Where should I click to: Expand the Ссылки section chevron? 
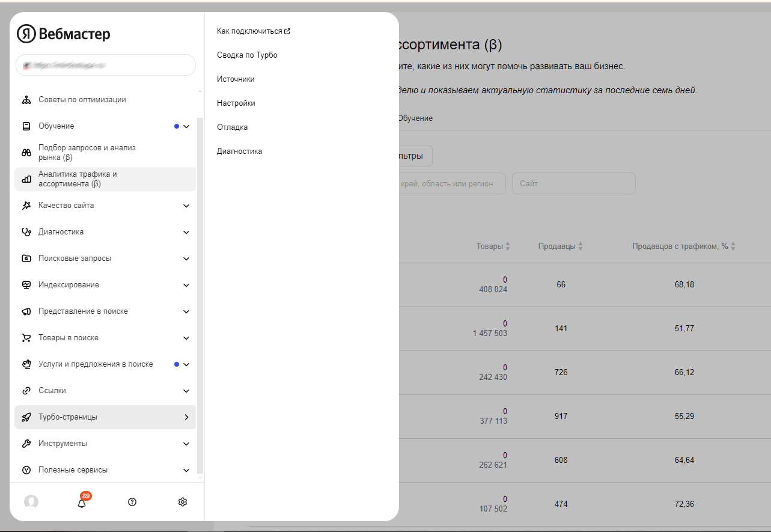click(x=186, y=391)
